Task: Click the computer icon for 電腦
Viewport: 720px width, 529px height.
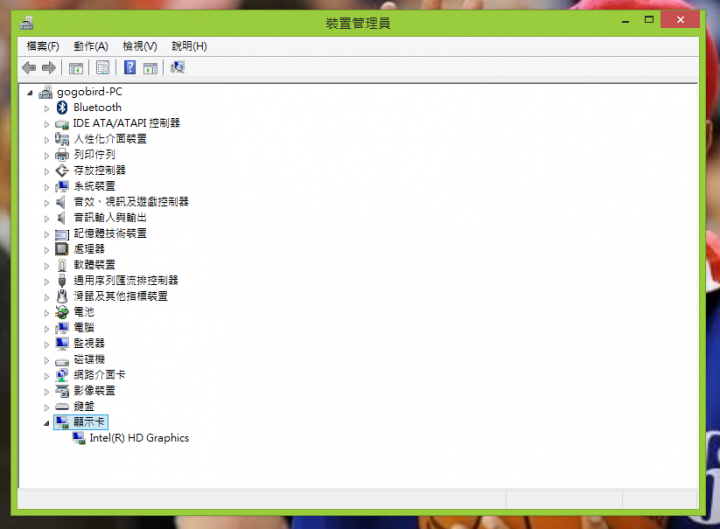Action: tap(62, 328)
